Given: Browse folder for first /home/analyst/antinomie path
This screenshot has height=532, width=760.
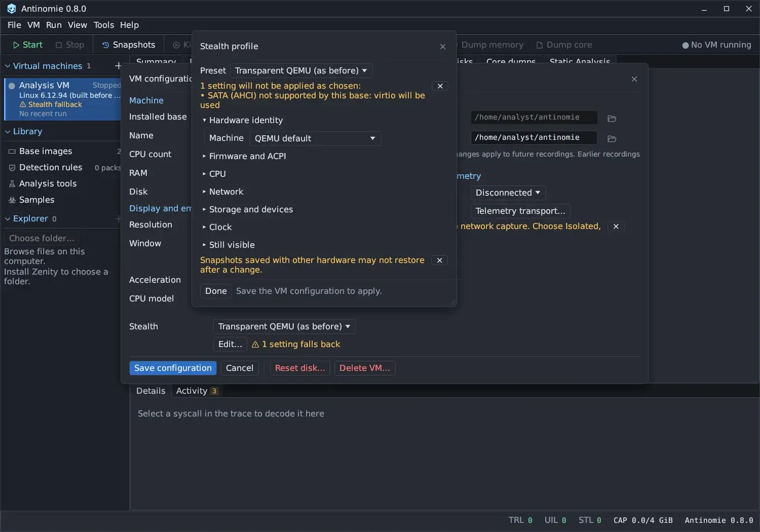Looking at the screenshot, I should coord(612,119).
